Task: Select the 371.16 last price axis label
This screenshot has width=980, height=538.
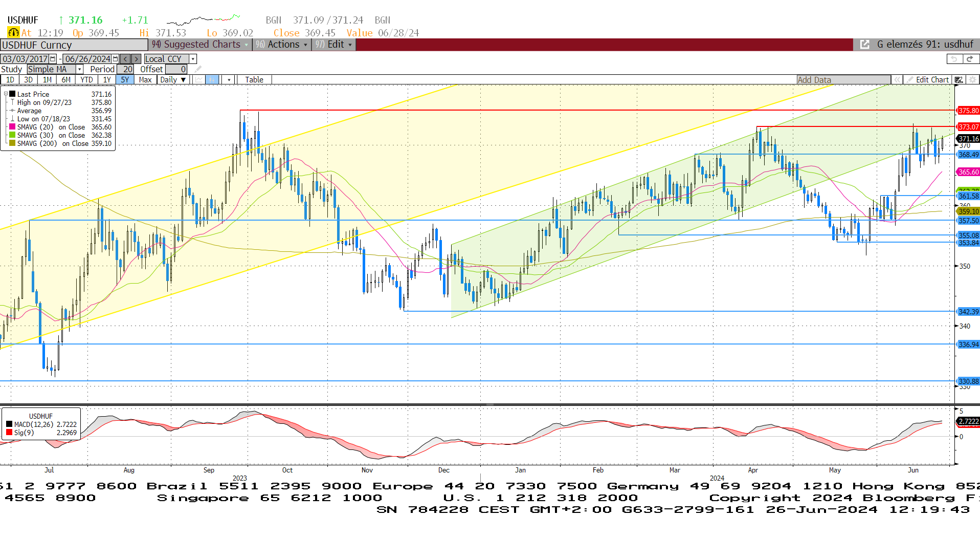Action: tap(968, 139)
